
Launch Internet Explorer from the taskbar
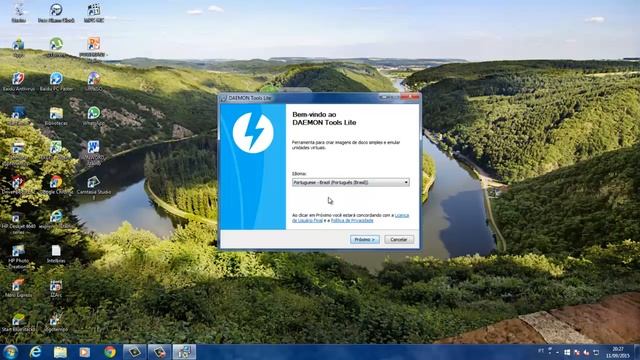[x=36, y=352]
